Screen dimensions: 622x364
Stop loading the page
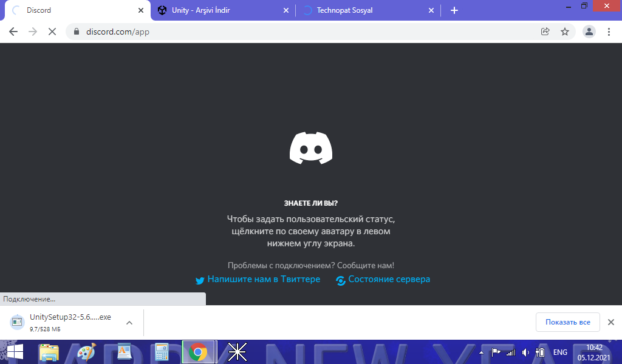(x=52, y=32)
